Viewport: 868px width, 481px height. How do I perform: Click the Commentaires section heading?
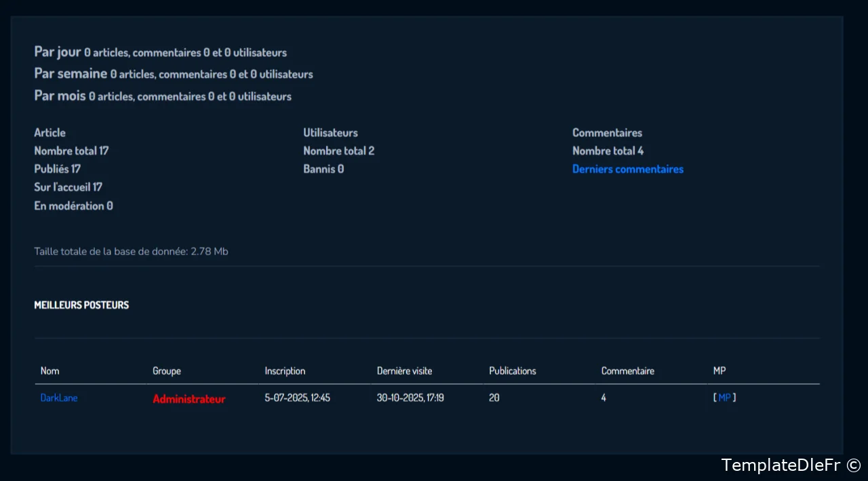pyautogui.click(x=607, y=132)
